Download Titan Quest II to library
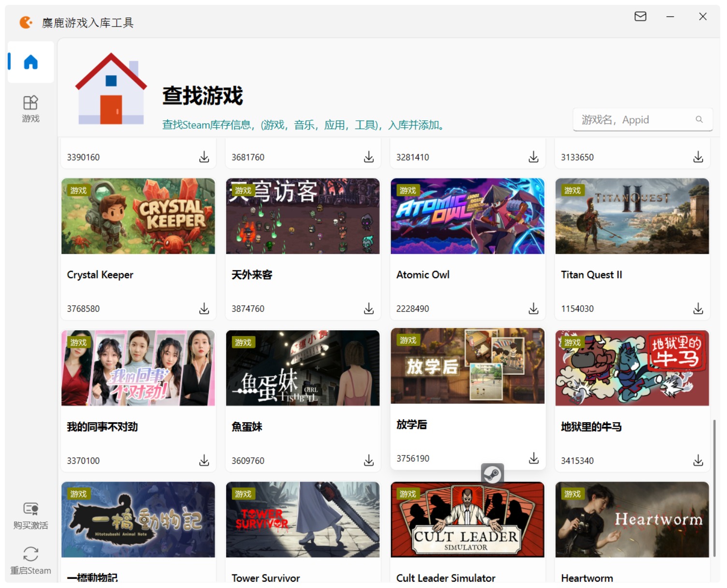 (x=698, y=309)
